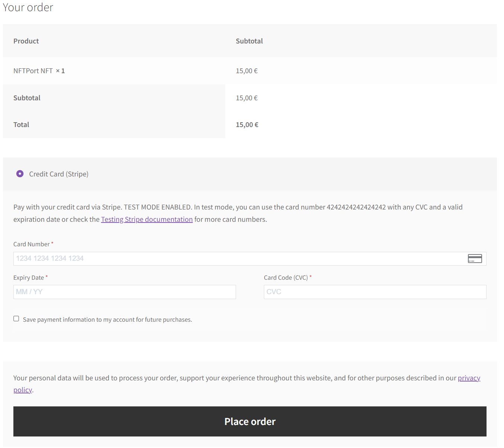
Task: Open the Testing Stripe documentation link
Action: coord(147,220)
